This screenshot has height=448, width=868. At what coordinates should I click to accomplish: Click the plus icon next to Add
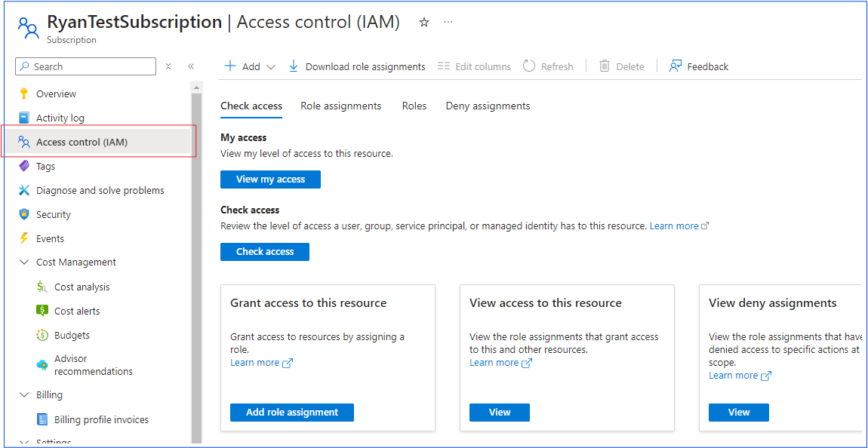pyautogui.click(x=229, y=66)
